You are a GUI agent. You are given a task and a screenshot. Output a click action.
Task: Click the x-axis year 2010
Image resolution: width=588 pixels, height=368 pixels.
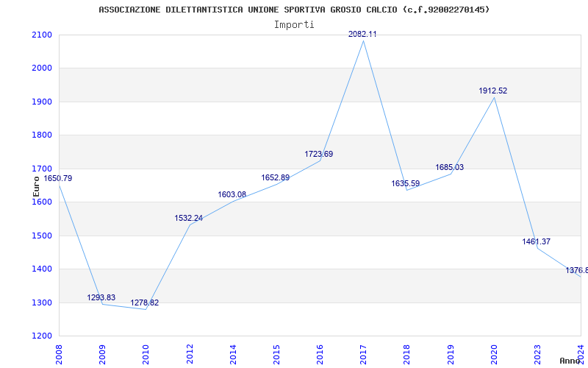coord(146,355)
